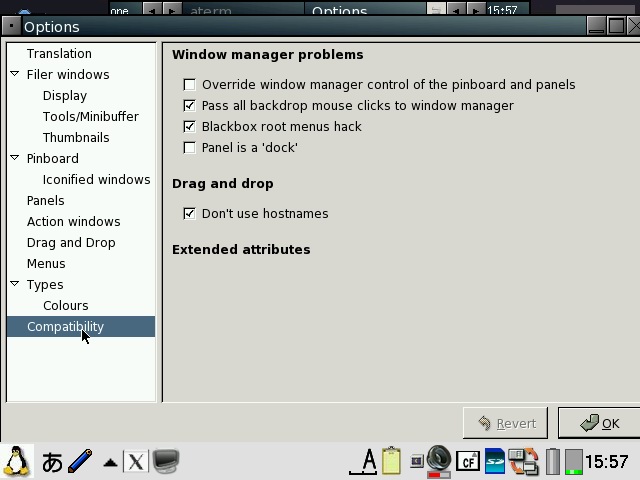
Task: Click the monitor screen icon in taskbar
Action: click(x=165, y=461)
